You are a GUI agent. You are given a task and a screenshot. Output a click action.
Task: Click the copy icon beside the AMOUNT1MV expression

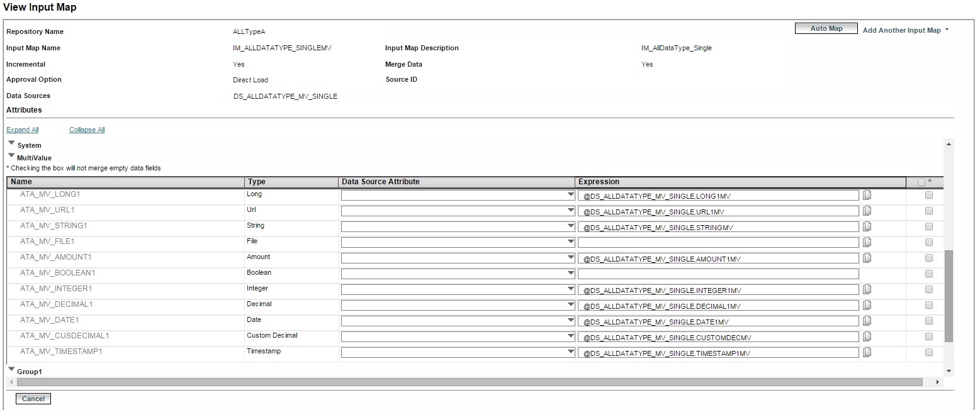pos(867,258)
